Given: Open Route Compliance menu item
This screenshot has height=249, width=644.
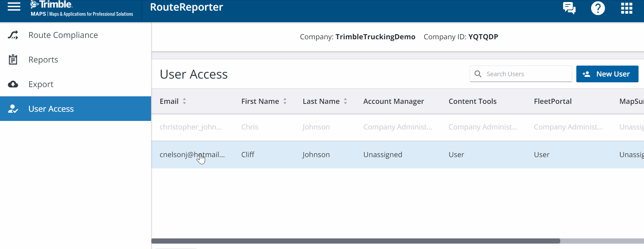Looking at the screenshot, I should click(x=63, y=35).
